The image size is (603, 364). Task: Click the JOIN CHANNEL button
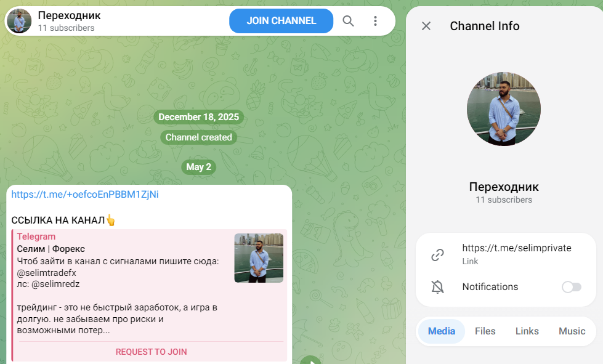point(281,21)
